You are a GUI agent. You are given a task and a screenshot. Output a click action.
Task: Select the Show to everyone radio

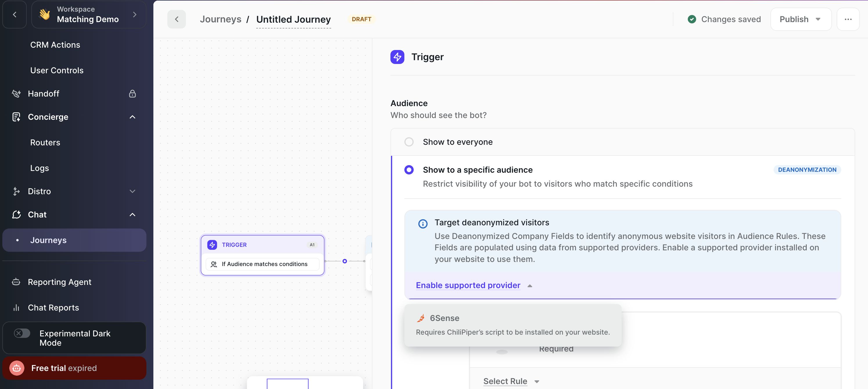pyautogui.click(x=409, y=142)
